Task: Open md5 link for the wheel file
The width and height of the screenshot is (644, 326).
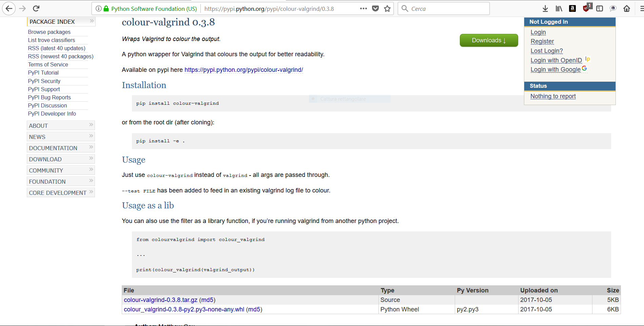Action: click(x=254, y=309)
